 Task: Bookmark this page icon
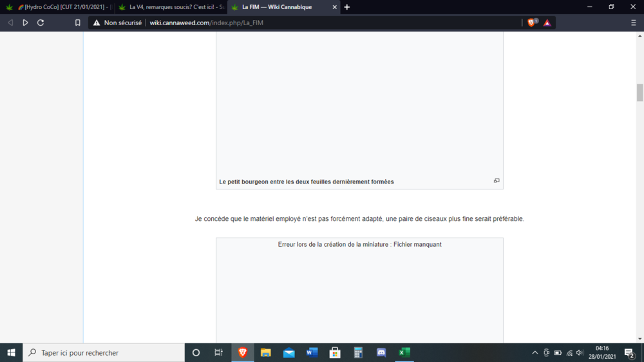point(78,23)
